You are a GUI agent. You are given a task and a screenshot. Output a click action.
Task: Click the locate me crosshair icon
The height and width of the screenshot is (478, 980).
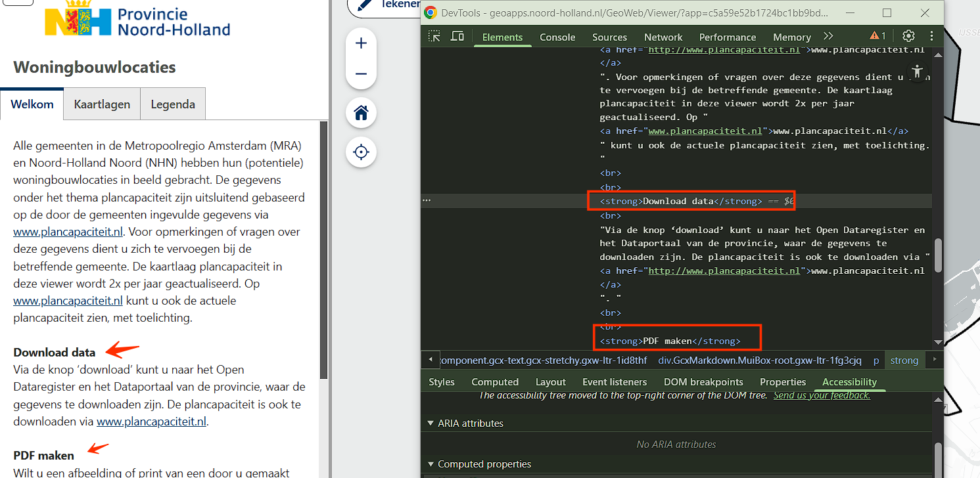tap(361, 152)
